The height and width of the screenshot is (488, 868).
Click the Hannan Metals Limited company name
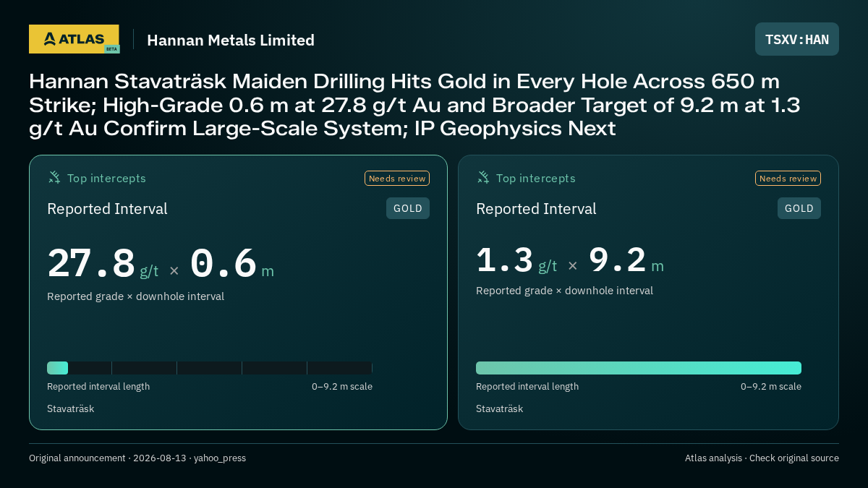(231, 40)
